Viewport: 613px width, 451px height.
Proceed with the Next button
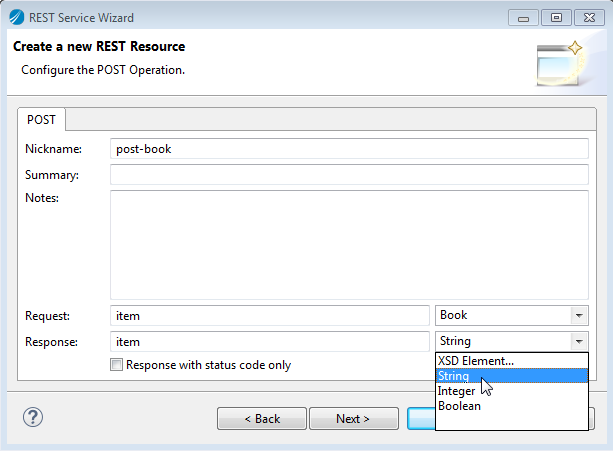pyautogui.click(x=354, y=419)
